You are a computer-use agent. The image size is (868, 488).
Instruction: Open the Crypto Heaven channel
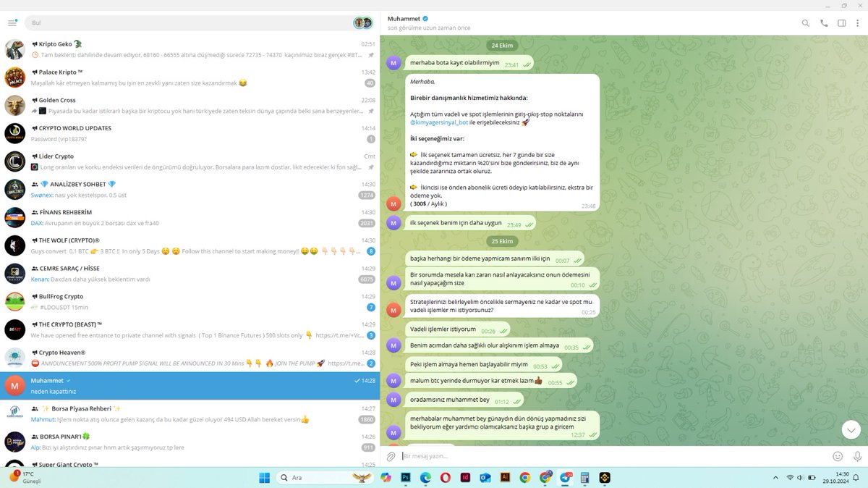pos(190,358)
